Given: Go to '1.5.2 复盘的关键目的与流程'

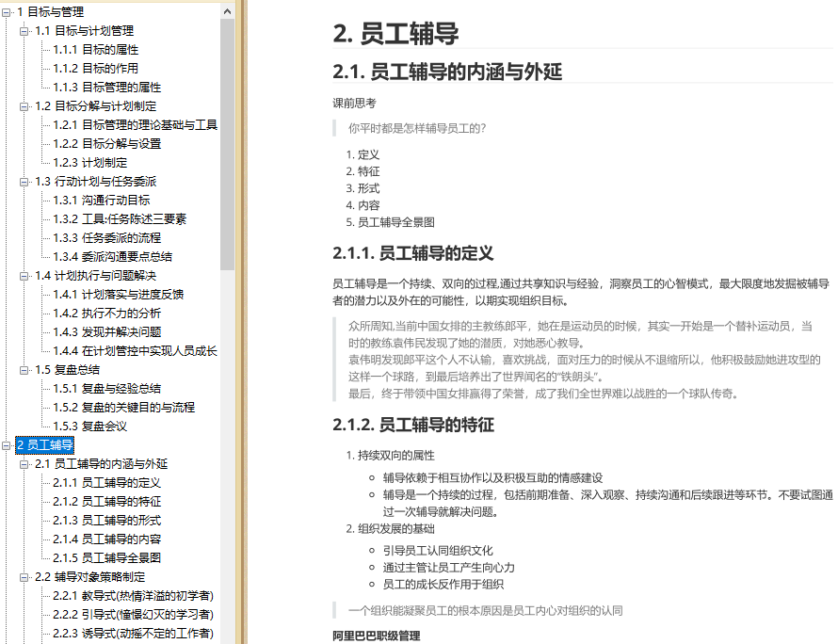Looking at the screenshot, I should point(124,408).
